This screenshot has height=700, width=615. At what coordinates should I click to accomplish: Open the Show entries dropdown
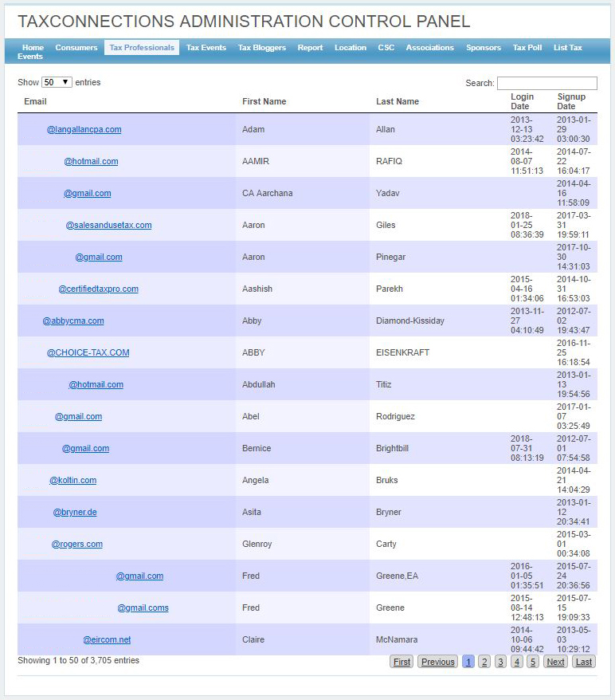tap(57, 82)
